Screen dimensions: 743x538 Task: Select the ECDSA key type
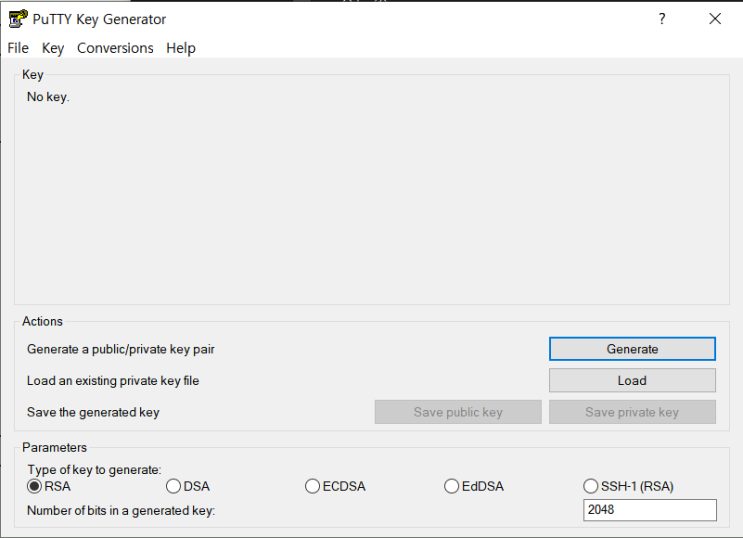click(335, 486)
